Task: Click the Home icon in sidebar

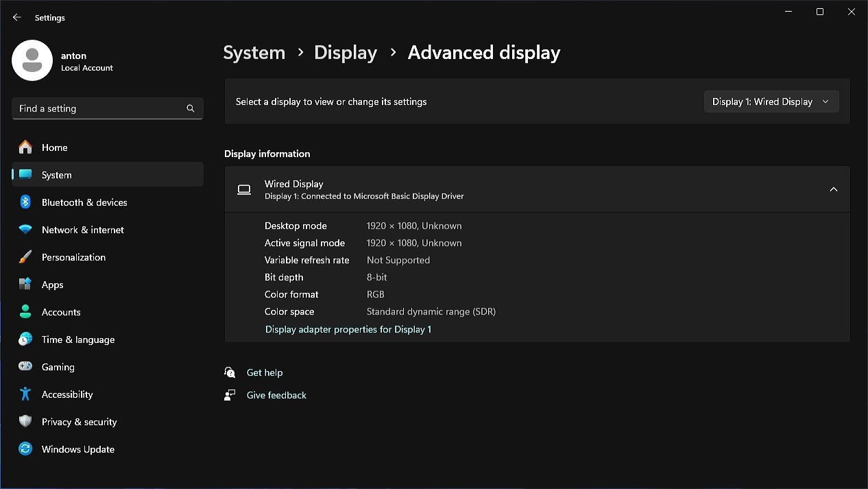Action: click(x=25, y=147)
